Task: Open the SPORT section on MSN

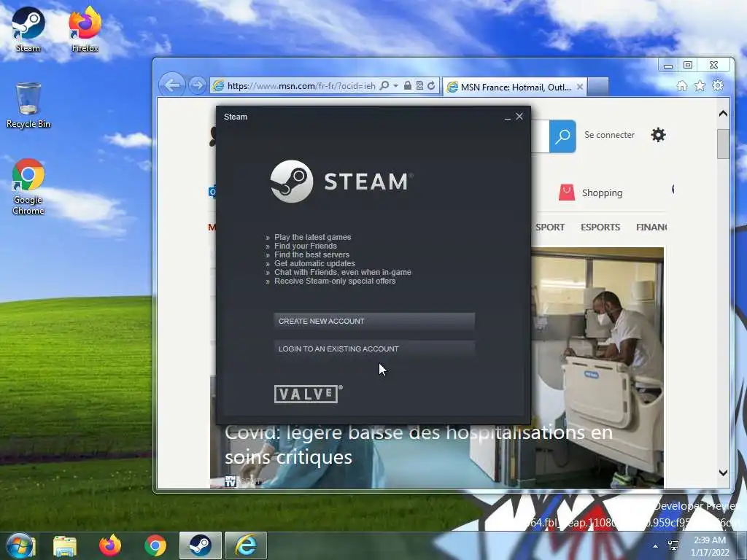Action: pyautogui.click(x=550, y=227)
